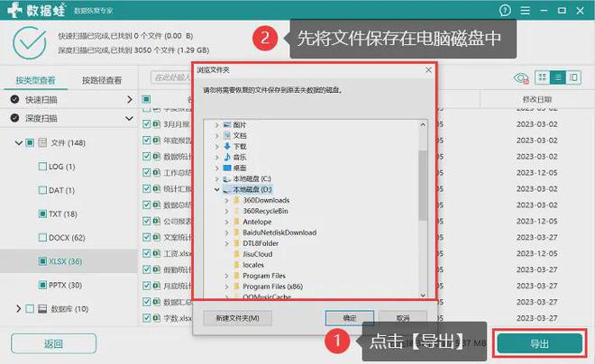Expand the 数据库 (10) tree node
The image size is (595, 364).
pyautogui.click(x=19, y=309)
